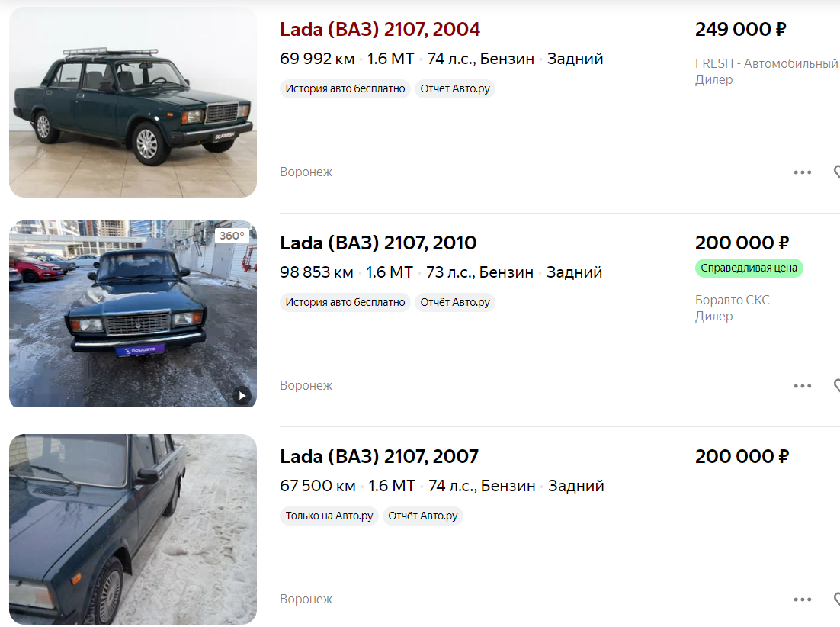Viewport: 840px width, 627px height.
Task: Open 360° view badge on 2010 Lada
Action: click(232, 236)
